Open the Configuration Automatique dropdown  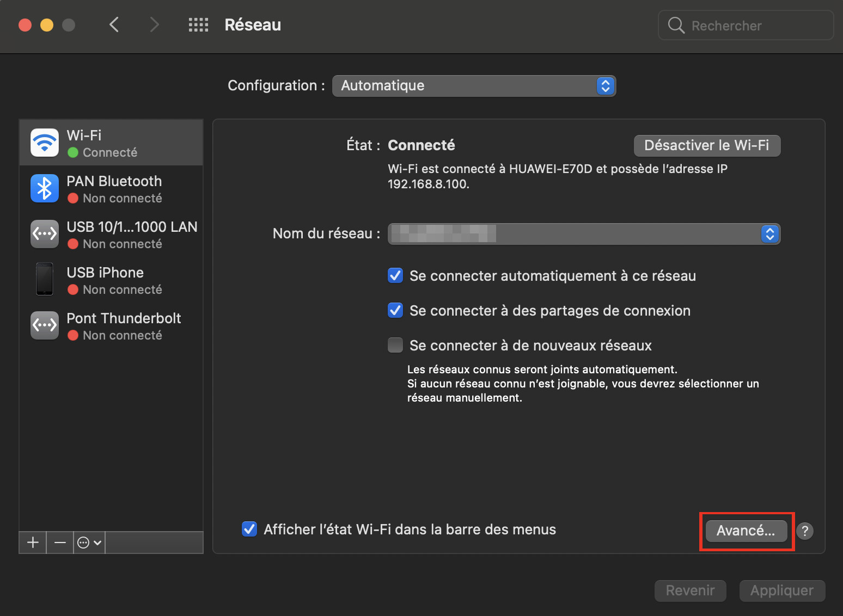474,86
